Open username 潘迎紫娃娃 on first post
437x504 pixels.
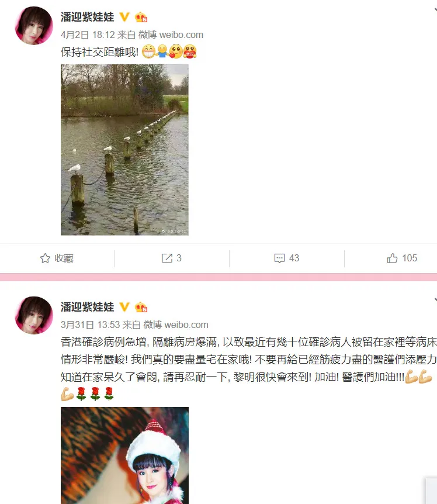pos(87,17)
